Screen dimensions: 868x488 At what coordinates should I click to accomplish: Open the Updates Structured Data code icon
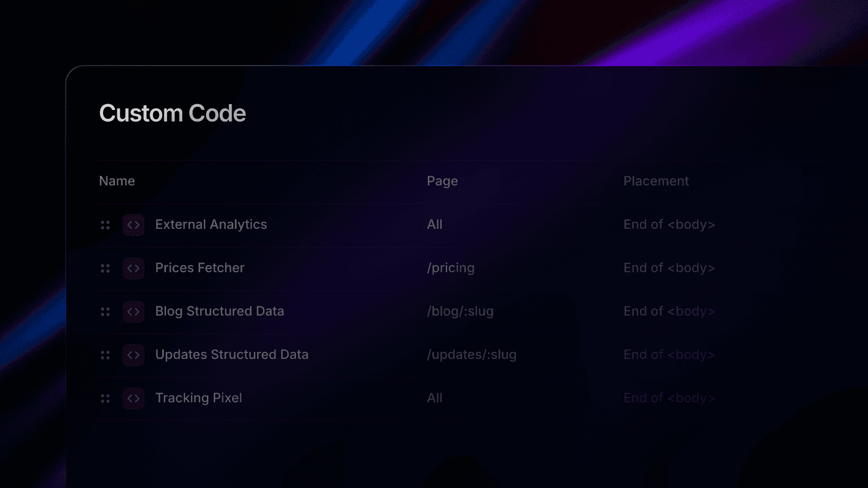[133, 355]
